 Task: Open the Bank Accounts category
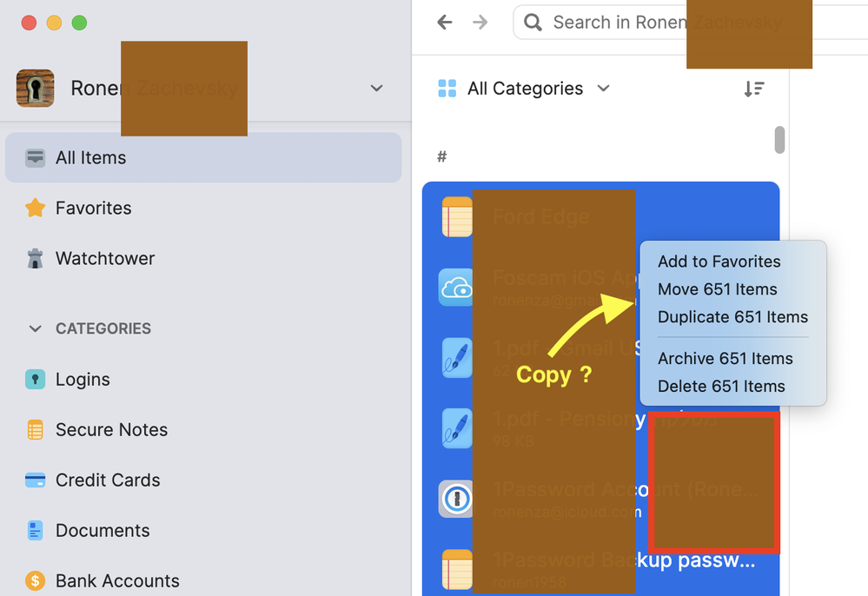point(116,580)
